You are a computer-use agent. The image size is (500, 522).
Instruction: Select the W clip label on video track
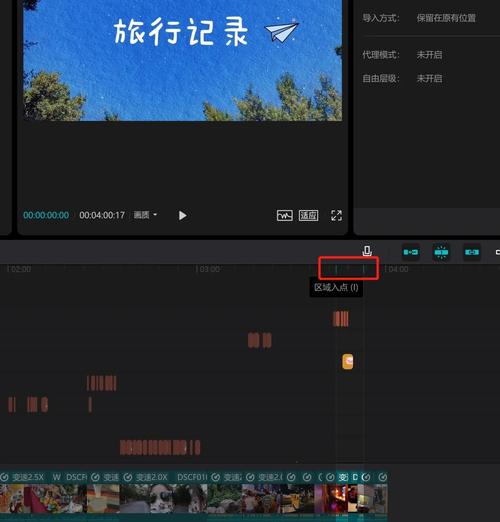[x=57, y=477]
